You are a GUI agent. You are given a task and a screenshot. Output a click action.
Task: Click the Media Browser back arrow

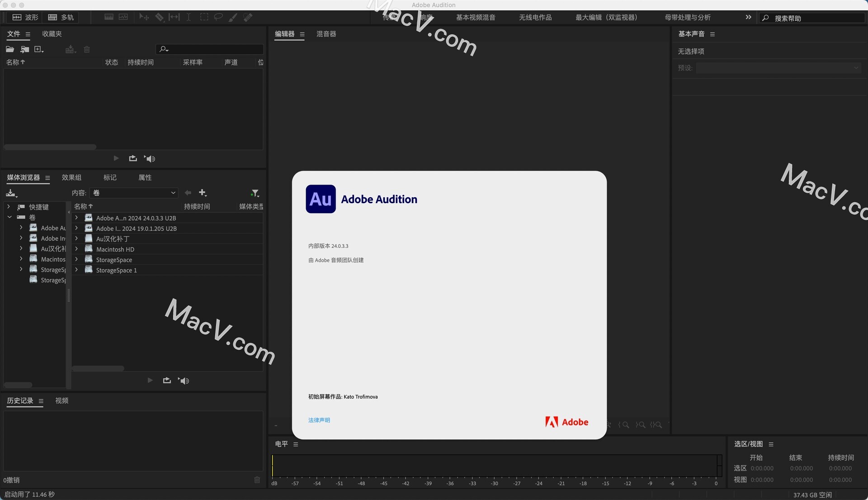(188, 193)
